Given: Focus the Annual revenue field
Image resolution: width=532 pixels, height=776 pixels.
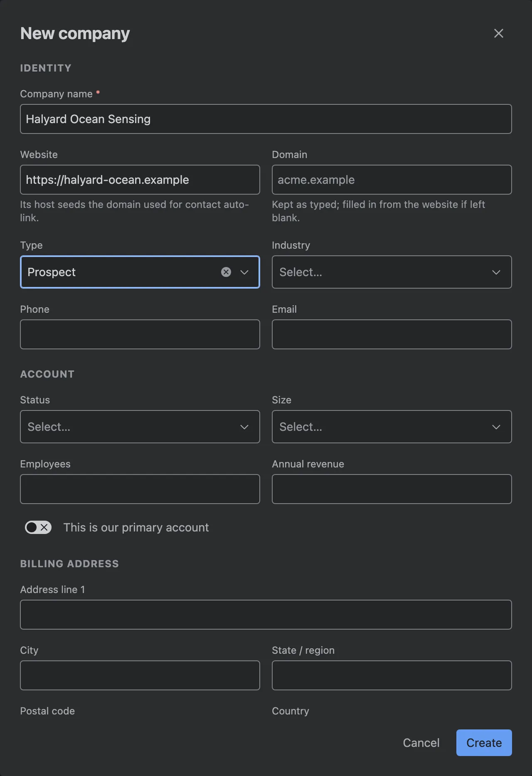Looking at the screenshot, I should 392,489.
